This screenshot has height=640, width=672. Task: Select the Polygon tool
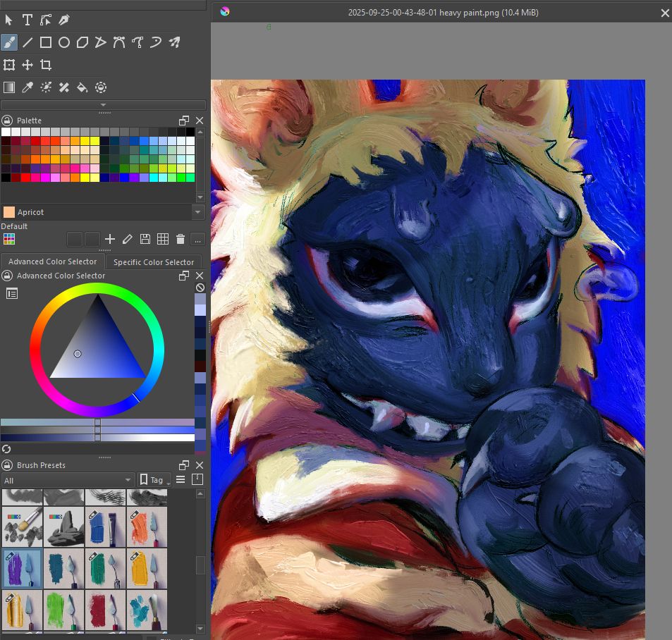[x=83, y=42]
